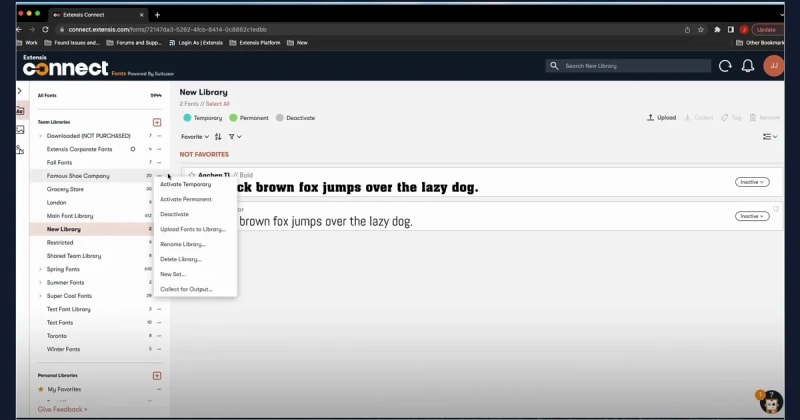Open the filter funnel dropdown
The height and width of the screenshot is (420, 800).
click(x=235, y=137)
